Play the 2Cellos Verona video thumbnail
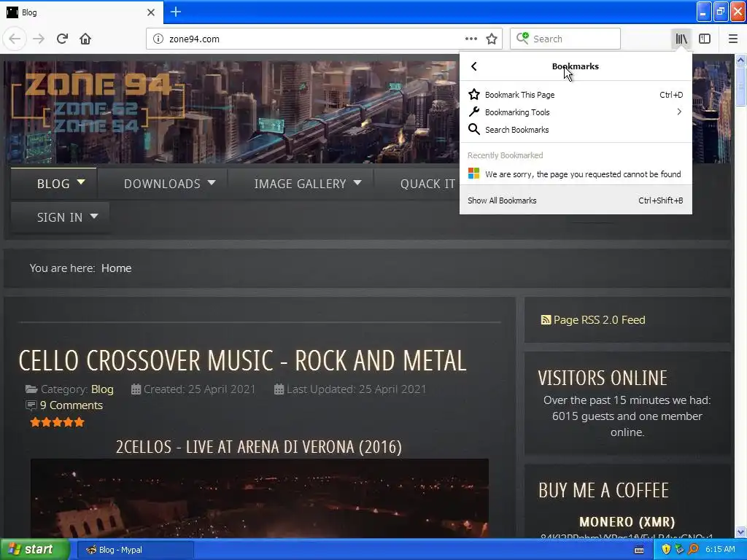The width and height of the screenshot is (747, 560). tap(259, 498)
